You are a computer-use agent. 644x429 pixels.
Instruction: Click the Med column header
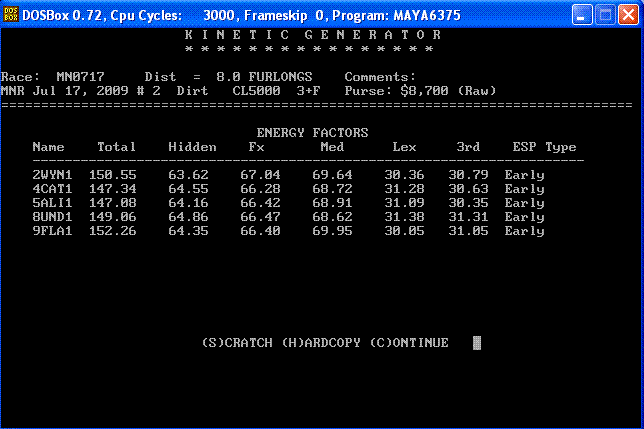(x=332, y=147)
